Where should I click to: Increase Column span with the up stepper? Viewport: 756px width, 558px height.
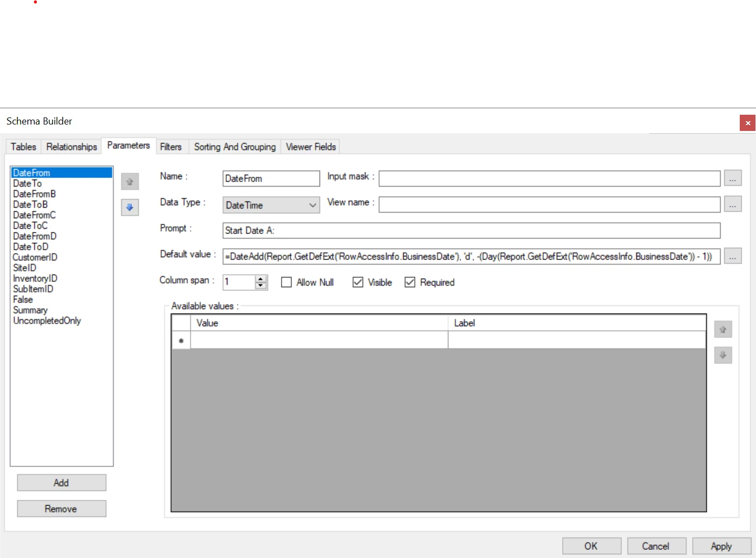pos(260,278)
